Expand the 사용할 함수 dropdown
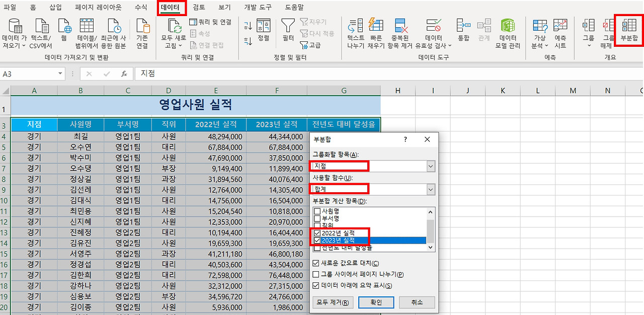644x315 pixels. coord(431,189)
